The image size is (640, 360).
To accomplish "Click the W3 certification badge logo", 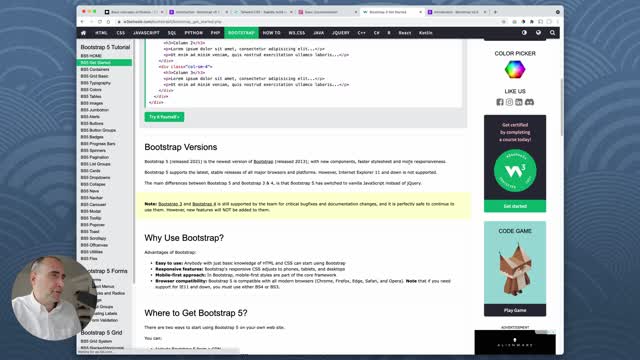I will pyautogui.click(x=515, y=171).
